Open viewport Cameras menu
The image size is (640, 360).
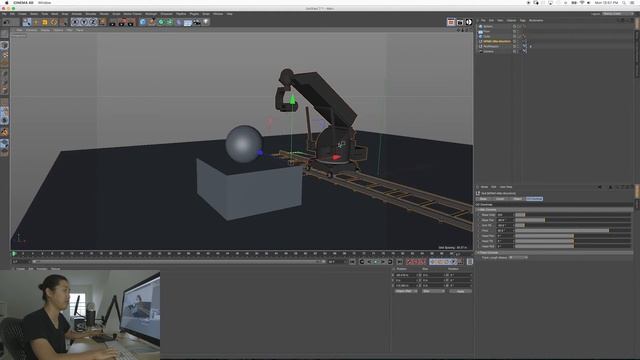[31, 30]
